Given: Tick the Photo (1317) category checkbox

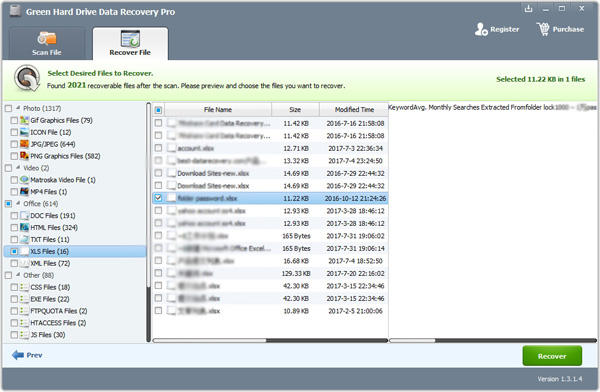Looking at the screenshot, I should pyautogui.click(x=8, y=108).
